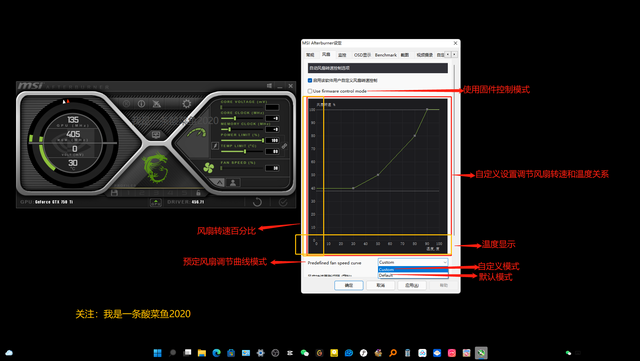Viewport: 640px width, 361px height.
Task: Switch to the Benchmark tab
Action: click(x=386, y=55)
